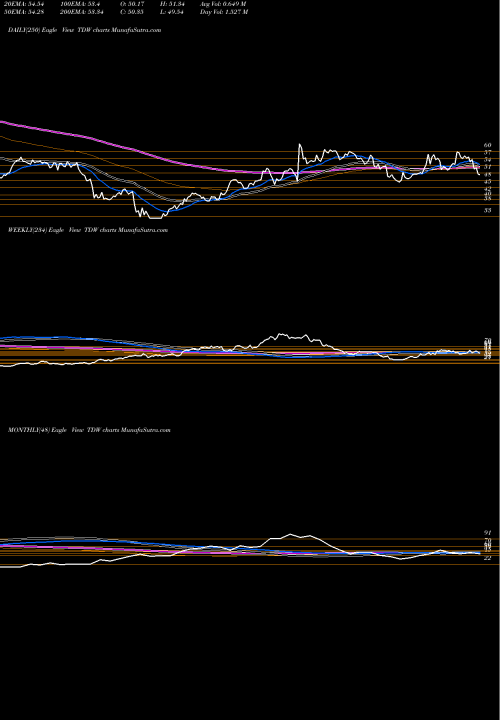This screenshot has width=500, height=720.
Task: Click the 91 price label on monthly axis
Action: coord(488,533)
